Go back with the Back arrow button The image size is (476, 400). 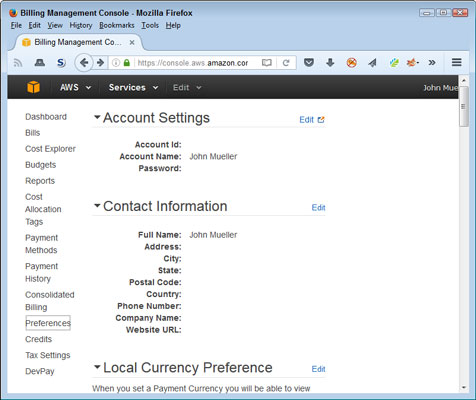coord(84,62)
